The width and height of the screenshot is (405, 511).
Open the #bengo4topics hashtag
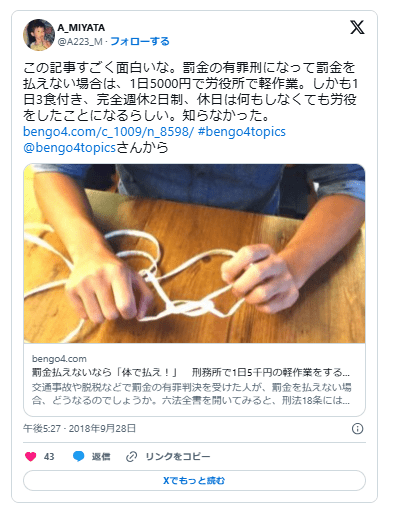click(242, 132)
